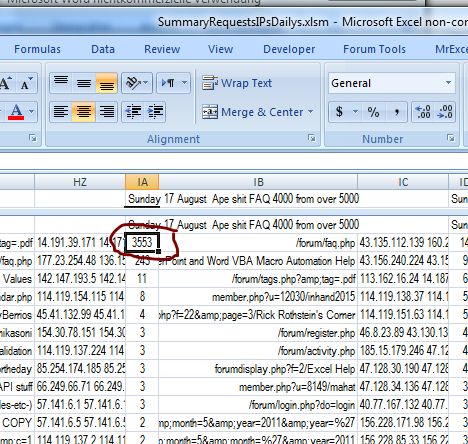Viewport: 468px width, 444px height.
Task: Click cell with /forum/register.php
Action: click(258, 333)
